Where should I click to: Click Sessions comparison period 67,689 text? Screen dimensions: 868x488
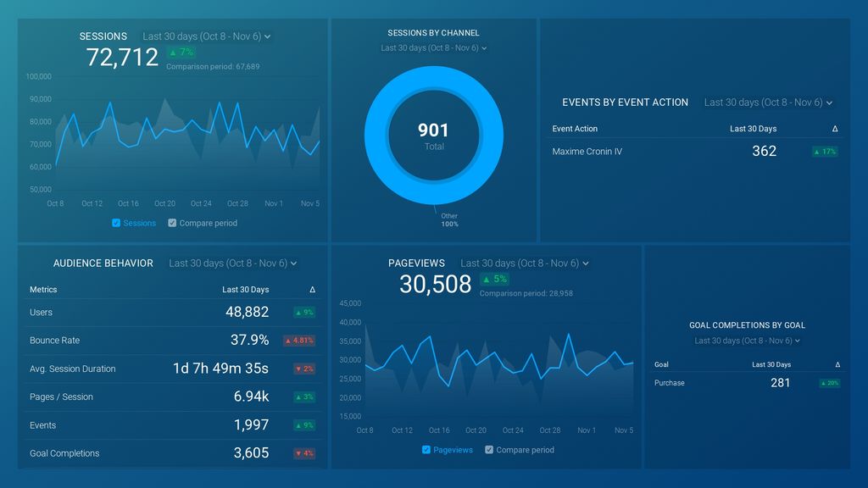pyautogui.click(x=213, y=67)
